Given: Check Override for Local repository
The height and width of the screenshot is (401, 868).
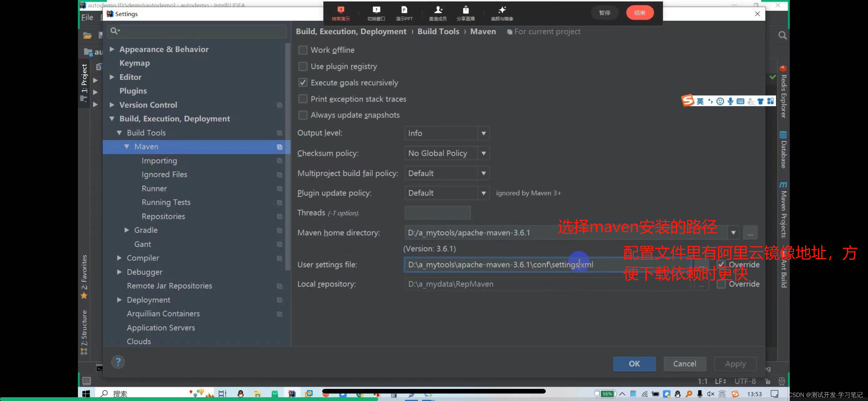Looking at the screenshot, I should pos(721,284).
